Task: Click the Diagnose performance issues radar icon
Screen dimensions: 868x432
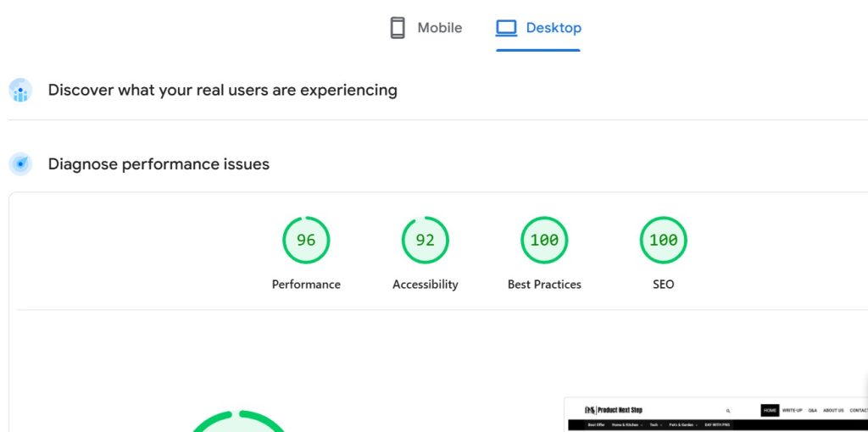Action: (20, 164)
